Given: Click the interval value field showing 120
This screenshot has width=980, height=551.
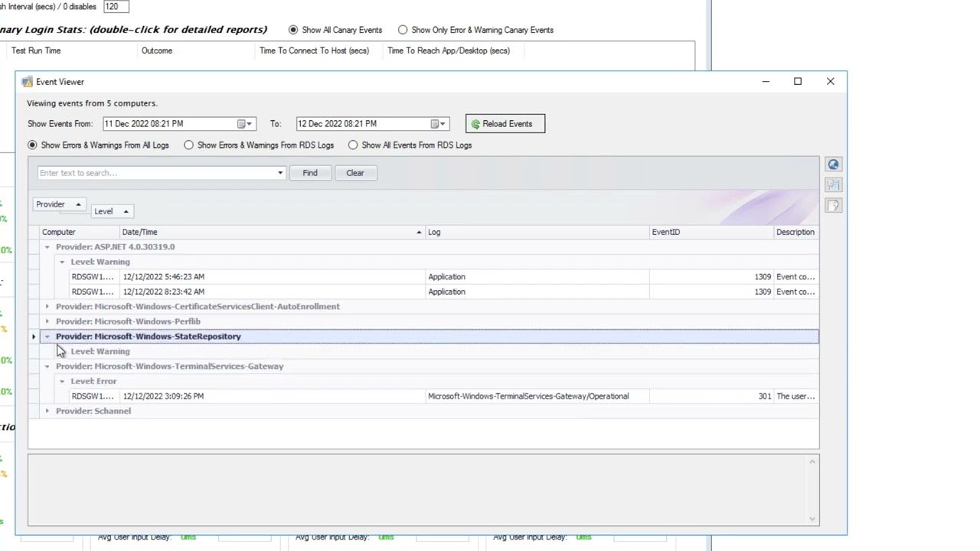Looking at the screenshot, I should tap(115, 7).
